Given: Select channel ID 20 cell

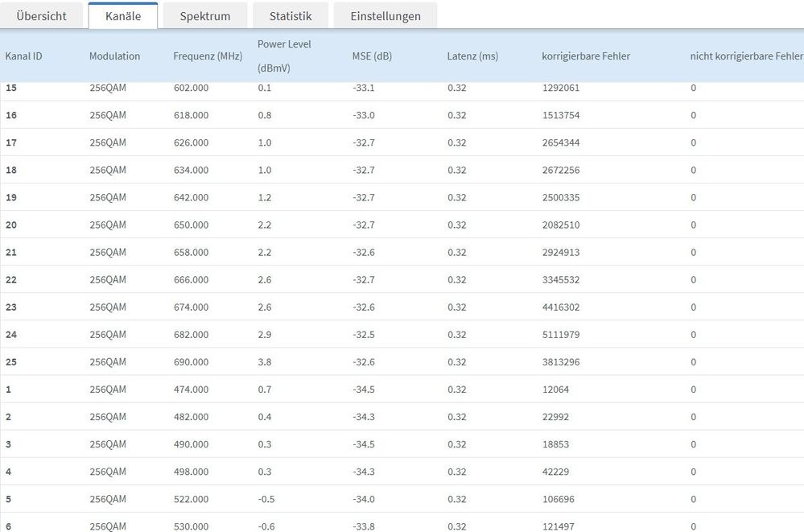Looking at the screenshot, I should click(x=11, y=225).
